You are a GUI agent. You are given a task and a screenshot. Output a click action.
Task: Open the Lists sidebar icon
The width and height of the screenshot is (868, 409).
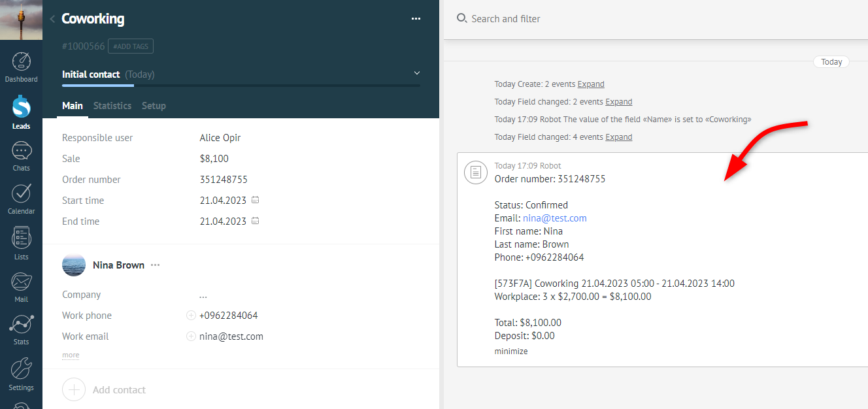(22, 238)
